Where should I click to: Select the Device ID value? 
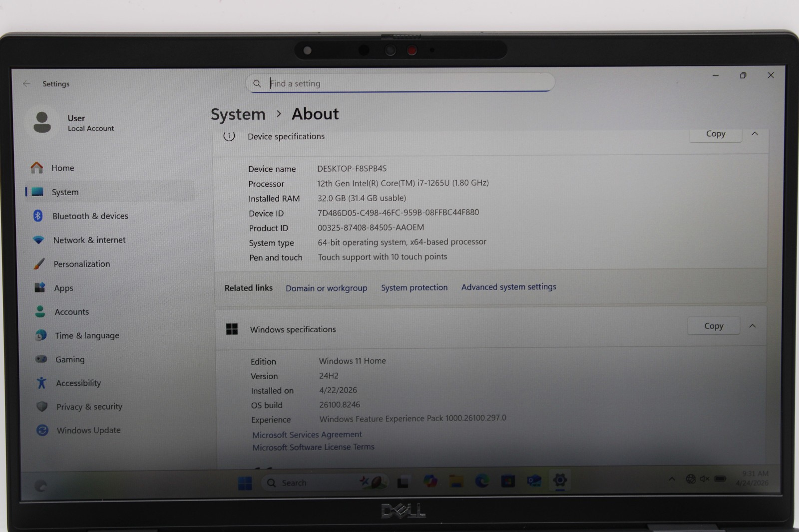click(398, 213)
